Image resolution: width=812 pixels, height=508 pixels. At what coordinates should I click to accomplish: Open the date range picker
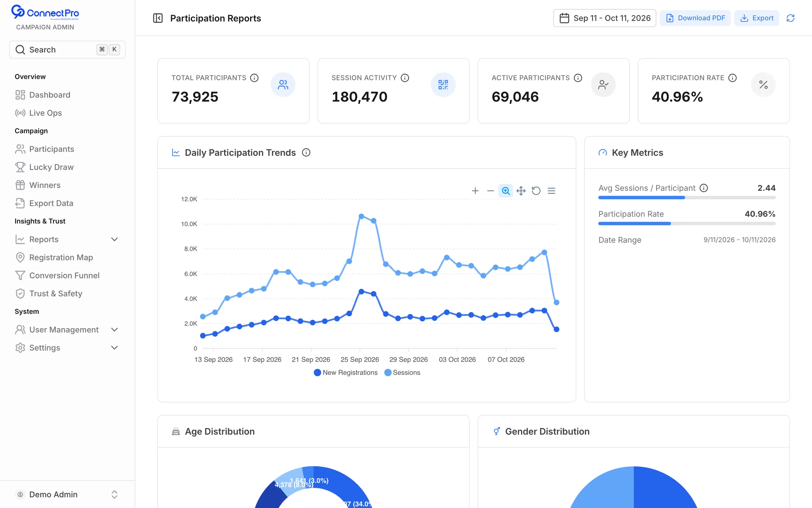pyautogui.click(x=605, y=18)
